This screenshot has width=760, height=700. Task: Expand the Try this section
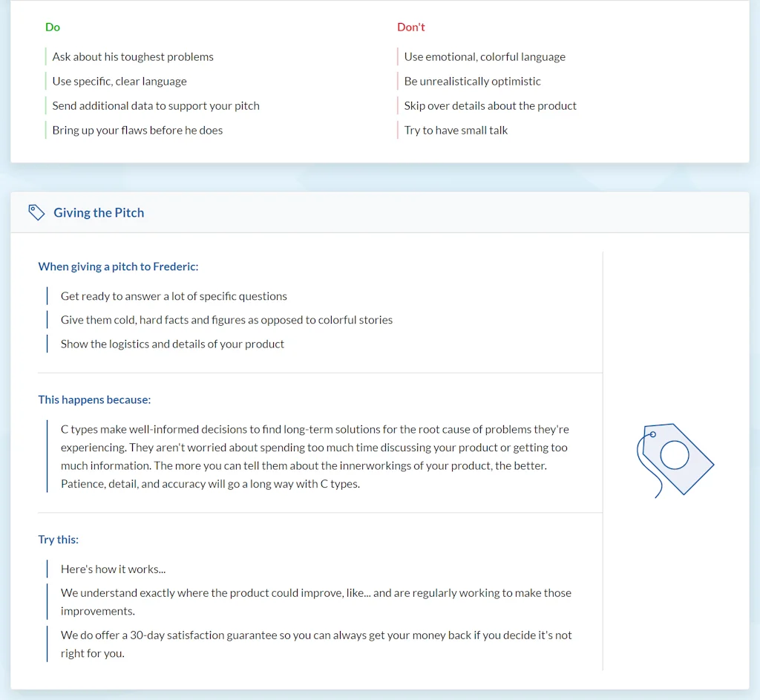[x=58, y=539]
